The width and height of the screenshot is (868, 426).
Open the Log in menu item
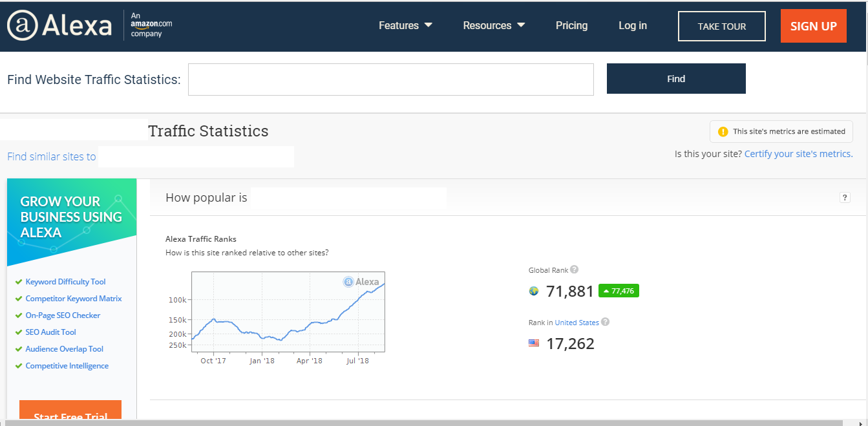(x=632, y=25)
